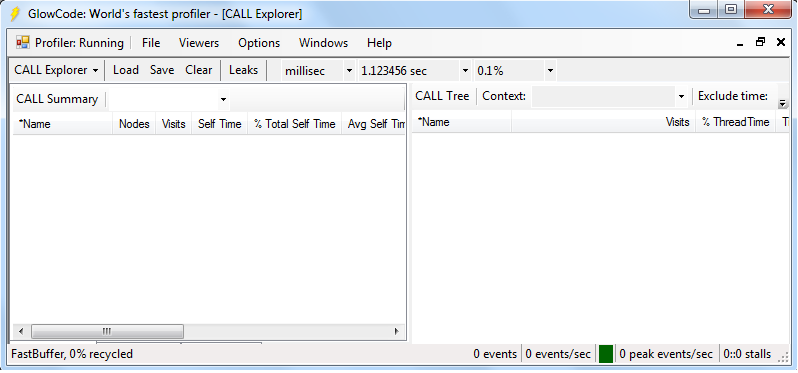This screenshot has width=798, height=373.
Task: Click the Leaks button
Action: click(243, 70)
